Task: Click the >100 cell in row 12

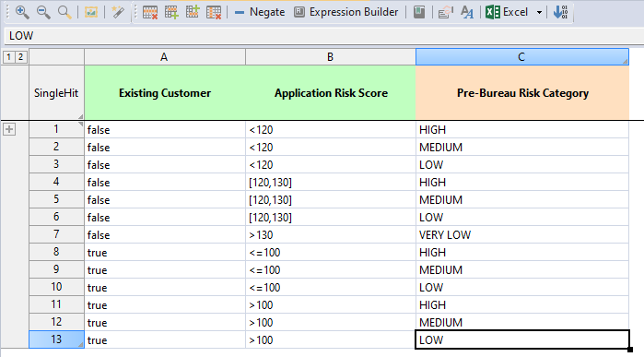Action: coord(331,323)
